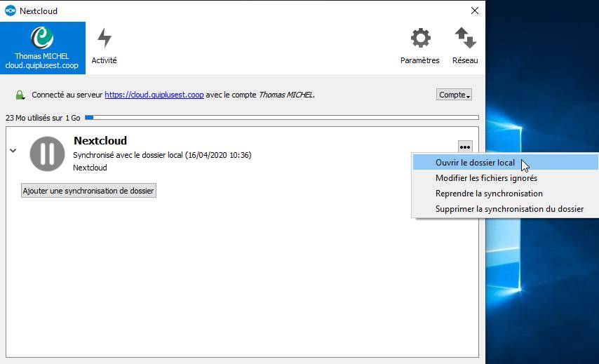599x364 pixels.
Task: Choose Ouvrir le dossier local
Action: [506, 162]
